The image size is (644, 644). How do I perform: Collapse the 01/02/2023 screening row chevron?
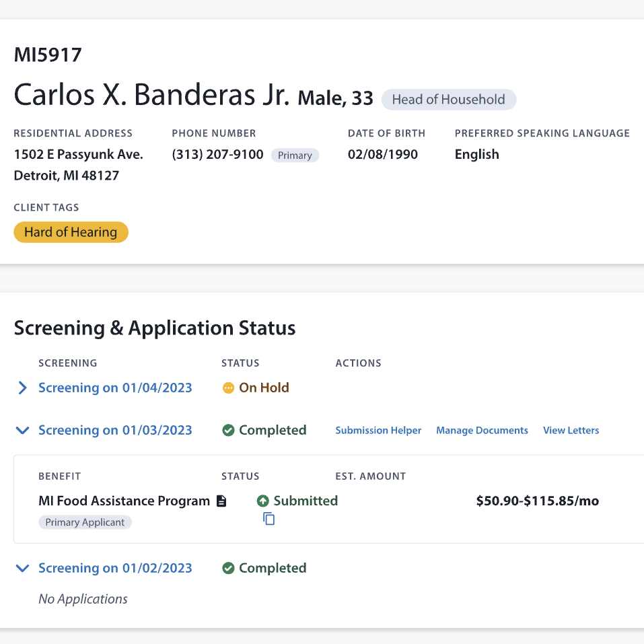pyautogui.click(x=22, y=569)
